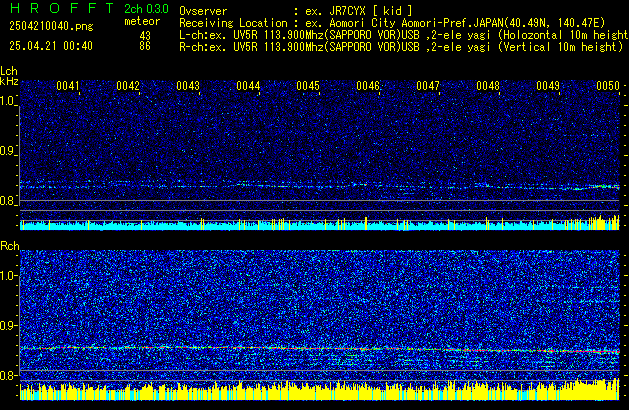Click time marker 0048
This screenshot has width=629, height=410.
(x=488, y=86)
